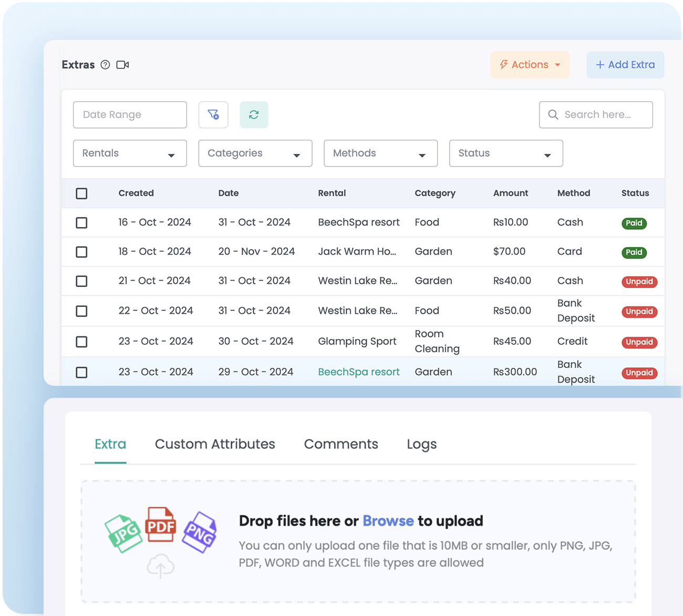
Task: Click the help question mark icon beside Extras
Action: pyautogui.click(x=106, y=65)
